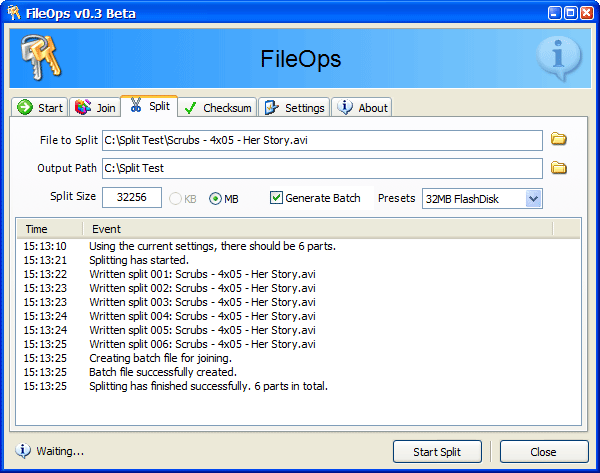Click the keys logo in the header banner
Screen dimensions: 600x473
38,60
